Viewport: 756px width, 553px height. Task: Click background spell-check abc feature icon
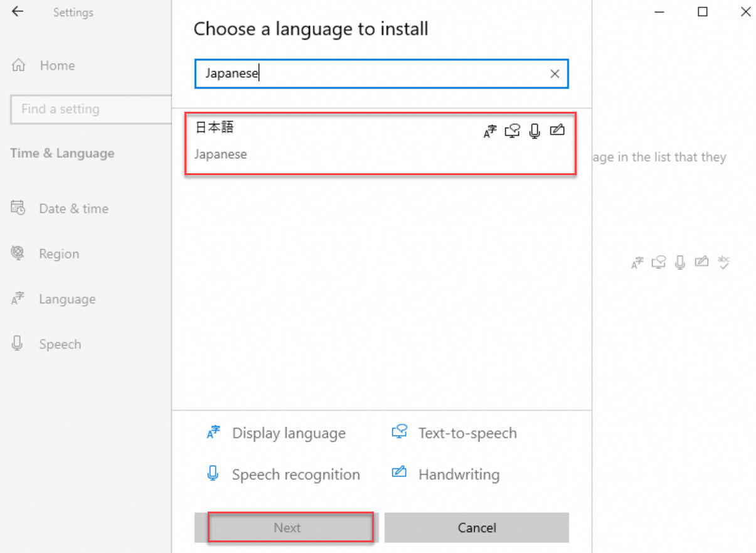click(x=724, y=262)
